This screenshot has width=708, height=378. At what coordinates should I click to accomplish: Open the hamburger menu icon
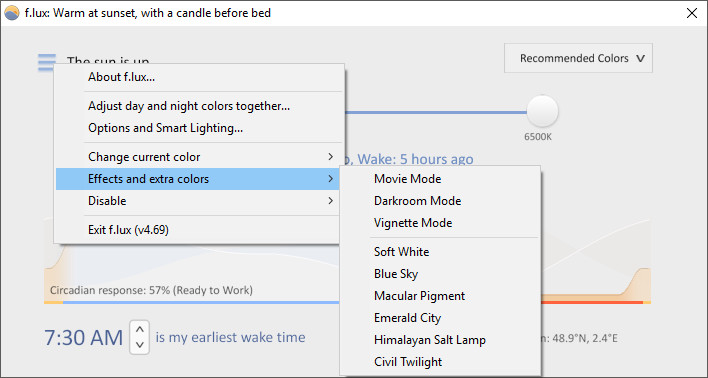pos(47,62)
